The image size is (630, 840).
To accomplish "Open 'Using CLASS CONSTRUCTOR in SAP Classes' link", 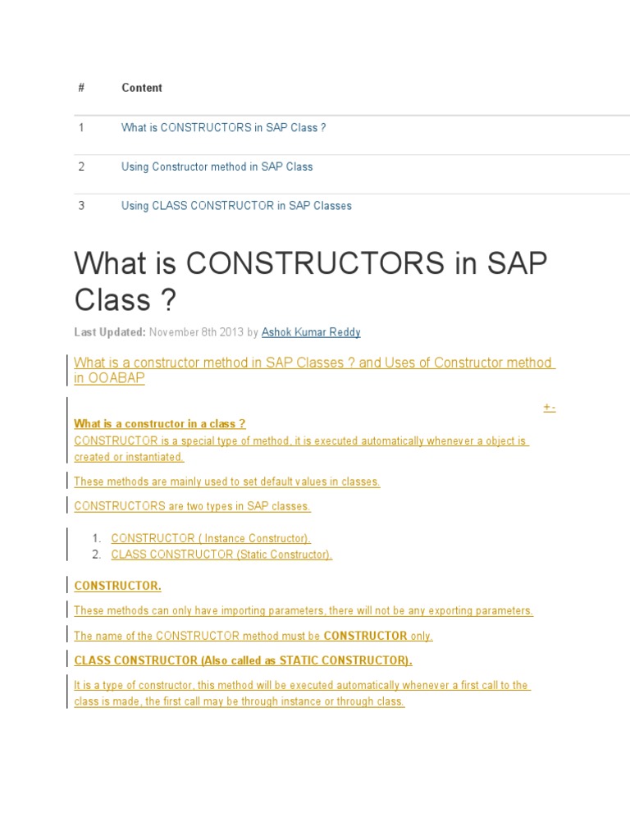I will pyautogui.click(x=236, y=206).
